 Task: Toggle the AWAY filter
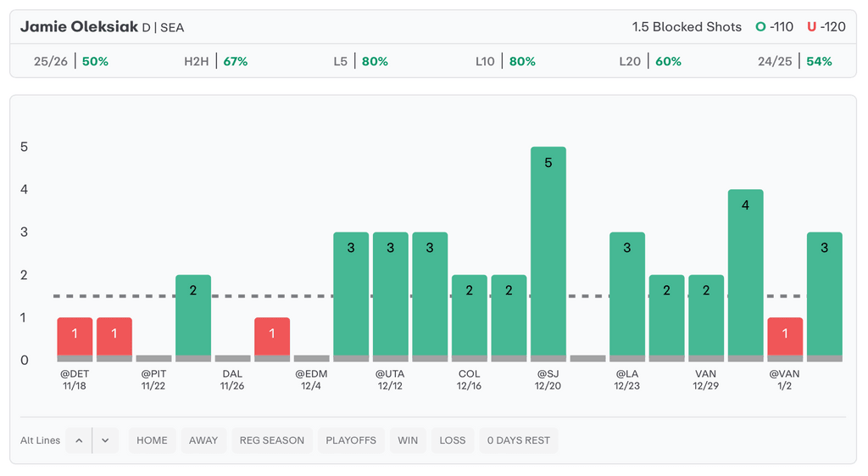point(203,440)
